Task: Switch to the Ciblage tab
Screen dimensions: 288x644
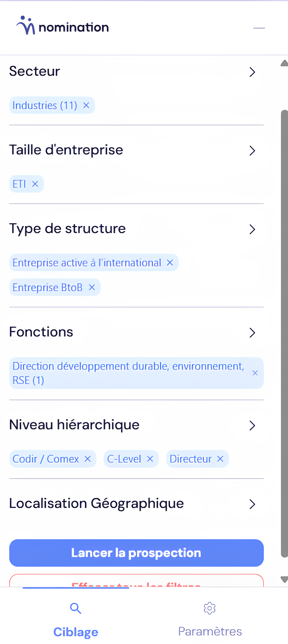Action: (76, 620)
